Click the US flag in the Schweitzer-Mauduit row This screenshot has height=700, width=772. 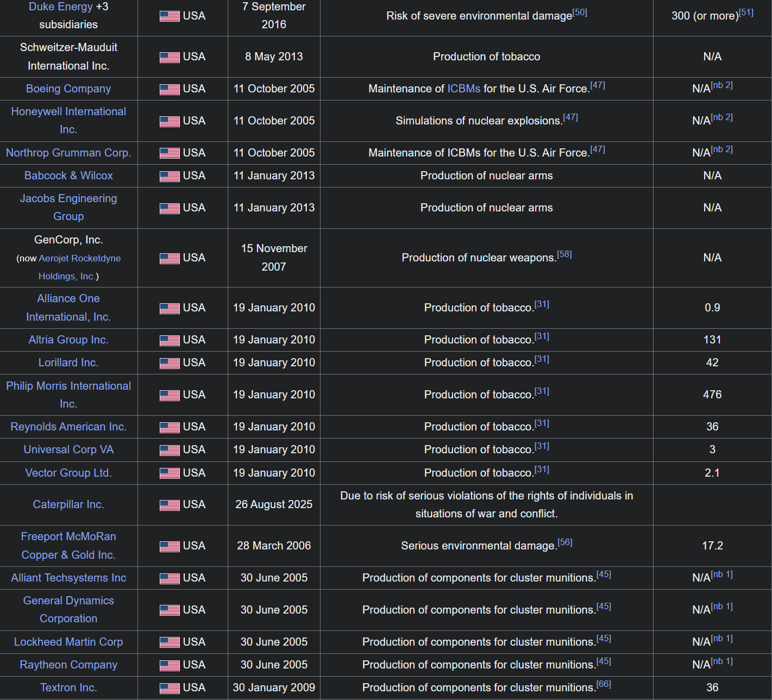tap(170, 57)
